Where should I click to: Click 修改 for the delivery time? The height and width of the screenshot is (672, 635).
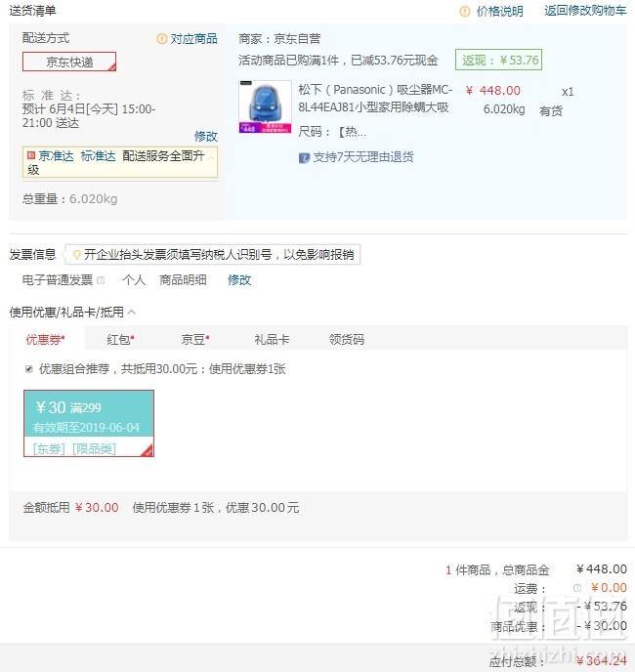coord(206,137)
